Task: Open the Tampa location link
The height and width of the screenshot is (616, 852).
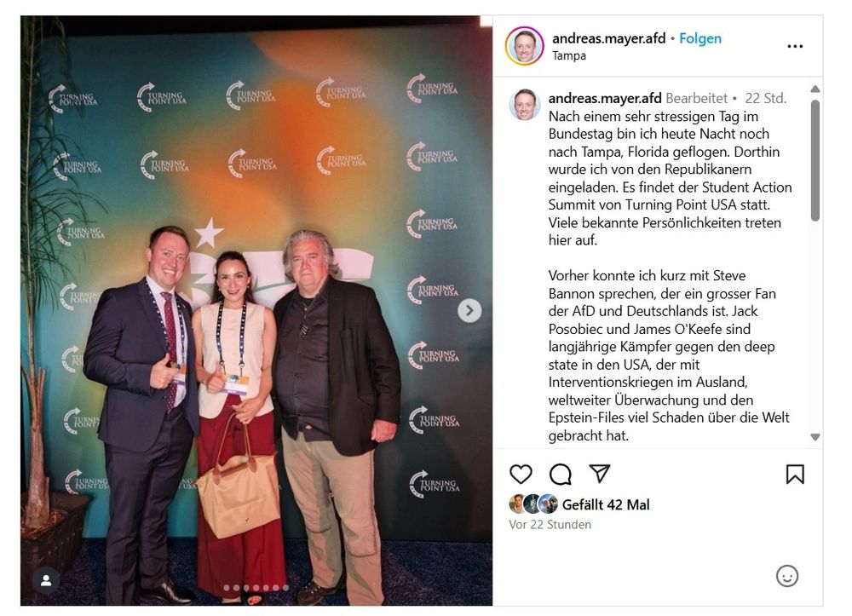Action: [569, 55]
